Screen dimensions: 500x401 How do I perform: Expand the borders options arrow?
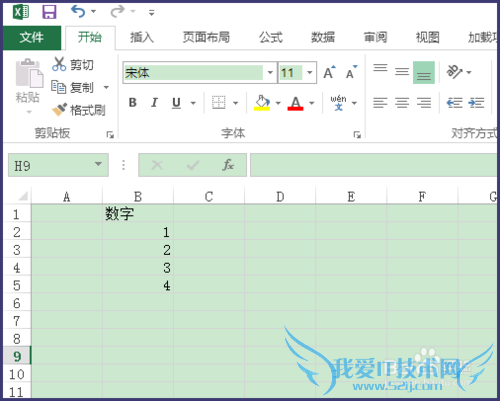[236, 103]
